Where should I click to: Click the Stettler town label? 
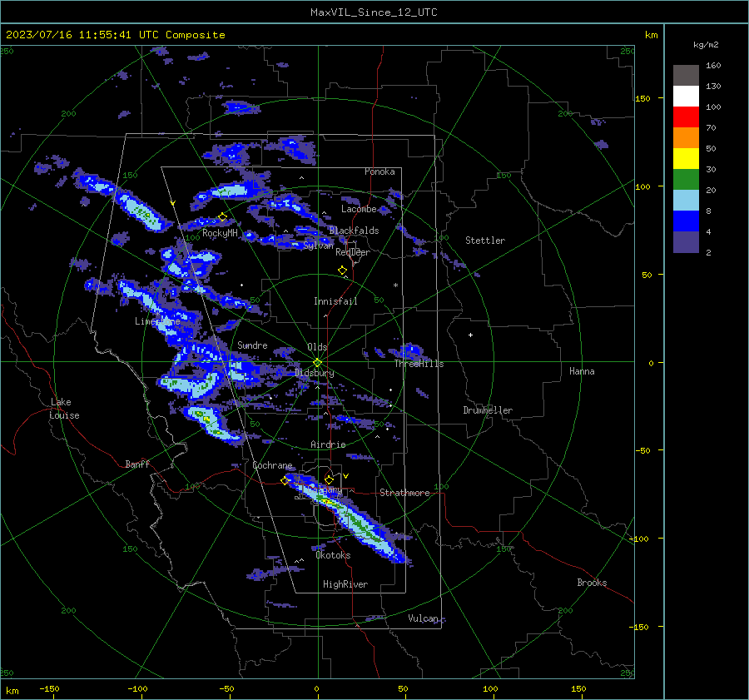485,241
